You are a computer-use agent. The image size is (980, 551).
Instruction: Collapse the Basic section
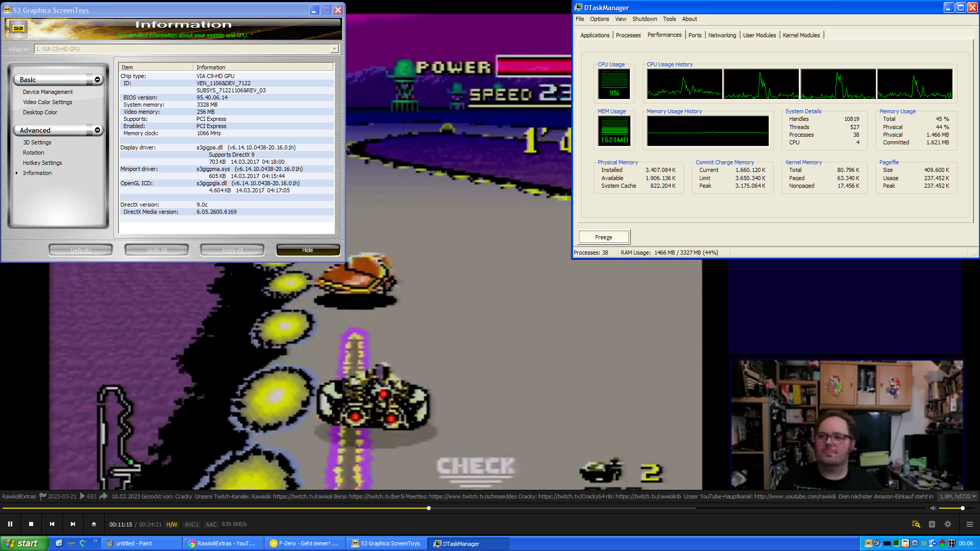pyautogui.click(x=97, y=80)
